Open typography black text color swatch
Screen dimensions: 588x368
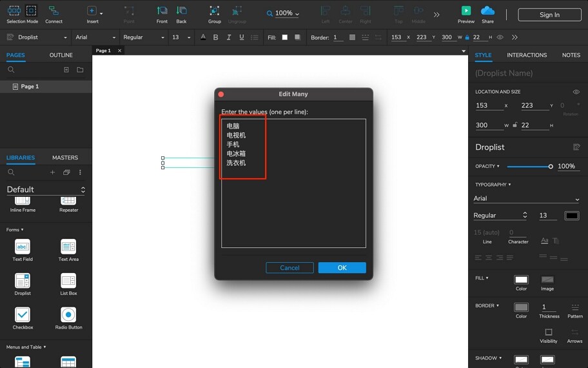point(571,216)
